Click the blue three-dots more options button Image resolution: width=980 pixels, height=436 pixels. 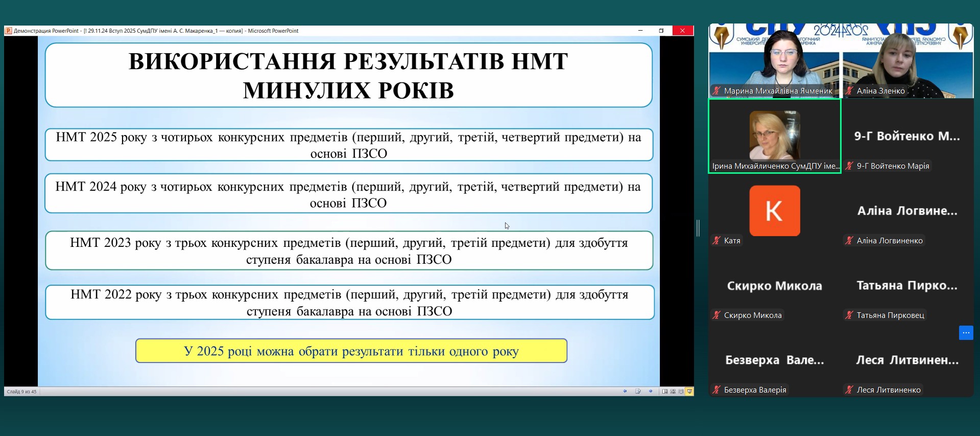pyautogui.click(x=966, y=333)
